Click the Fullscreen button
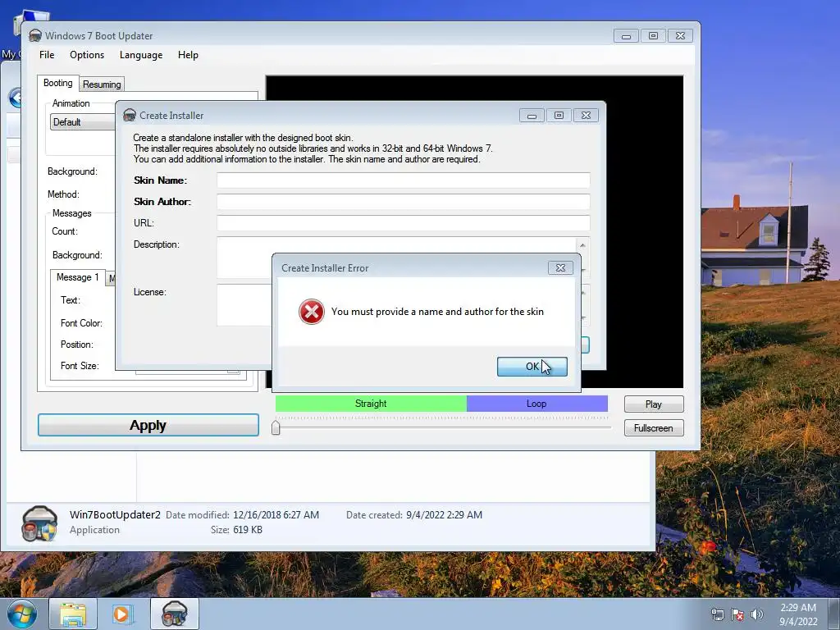Image resolution: width=840 pixels, height=630 pixels. [x=654, y=428]
